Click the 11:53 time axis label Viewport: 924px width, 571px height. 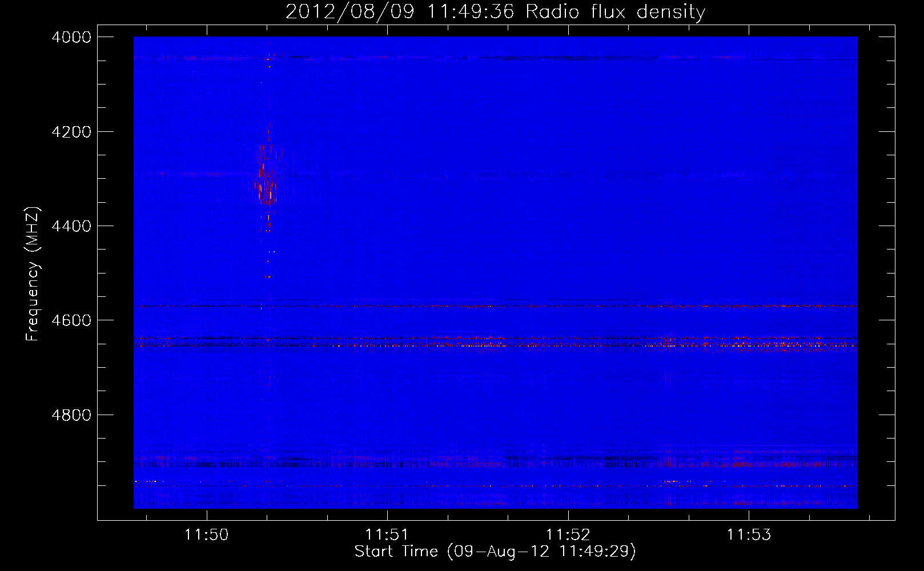749,534
